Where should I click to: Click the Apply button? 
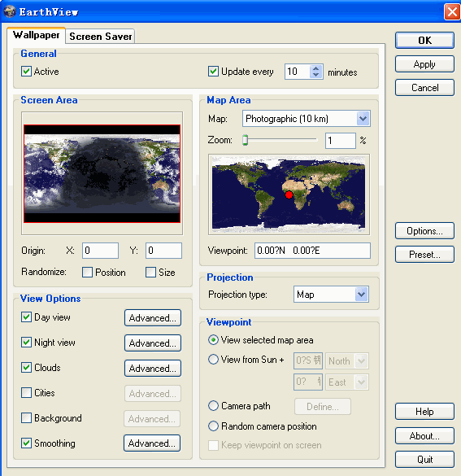424,64
